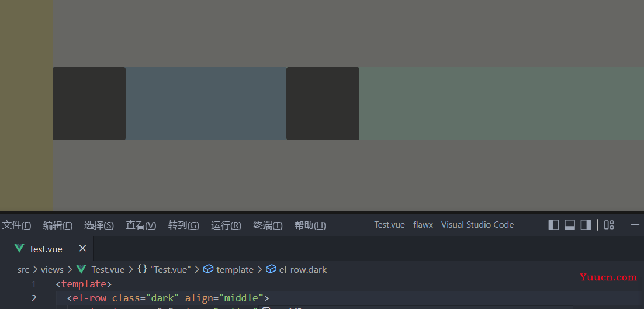Open the 查看(V) menu

point(141,225)
